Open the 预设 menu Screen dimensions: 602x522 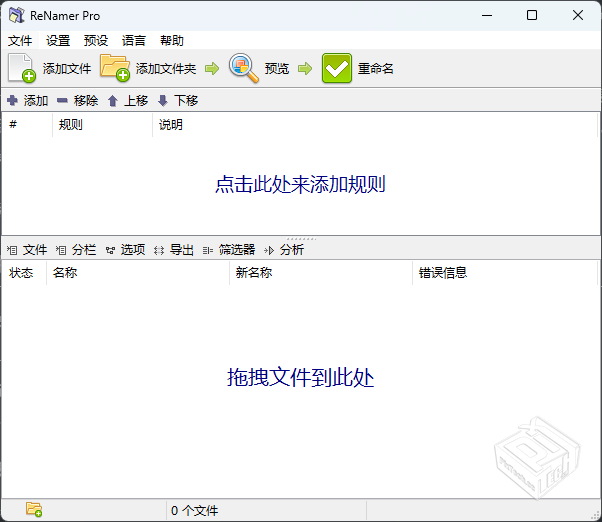pos(96,40)
